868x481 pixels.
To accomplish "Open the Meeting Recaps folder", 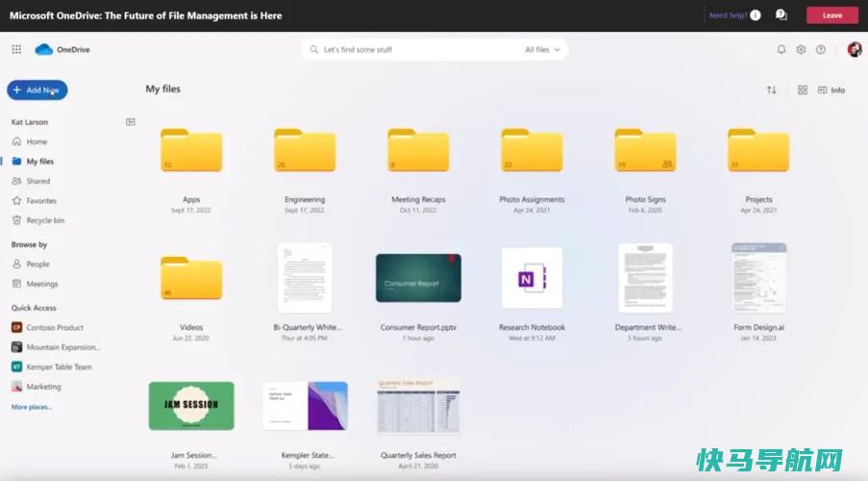I will point(418,151).
